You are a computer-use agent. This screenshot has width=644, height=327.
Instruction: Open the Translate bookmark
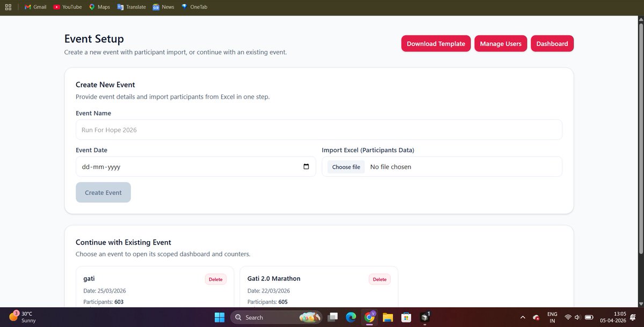[131, 7]
